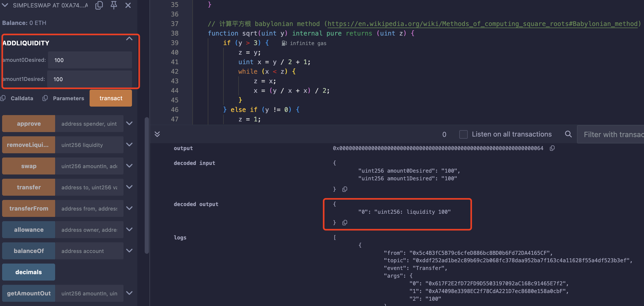Copy the raw output hex value
The image size is (644, 306).
(x=552, y=148)
